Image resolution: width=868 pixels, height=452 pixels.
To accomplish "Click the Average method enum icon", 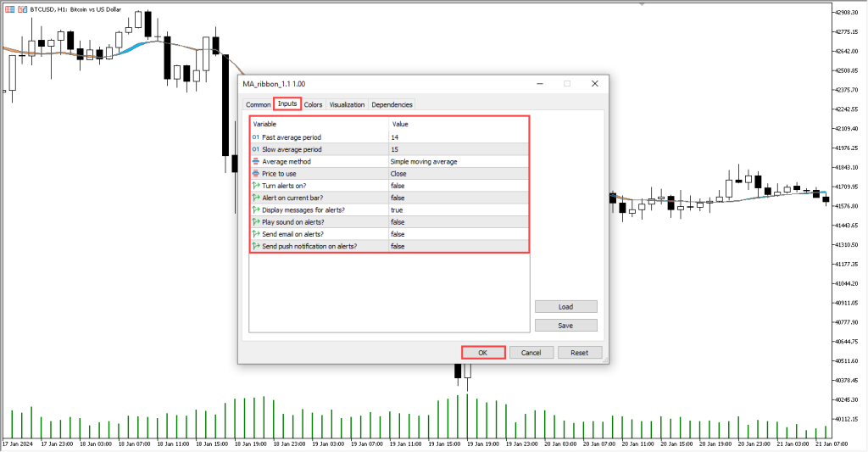I will coord(256,162).
